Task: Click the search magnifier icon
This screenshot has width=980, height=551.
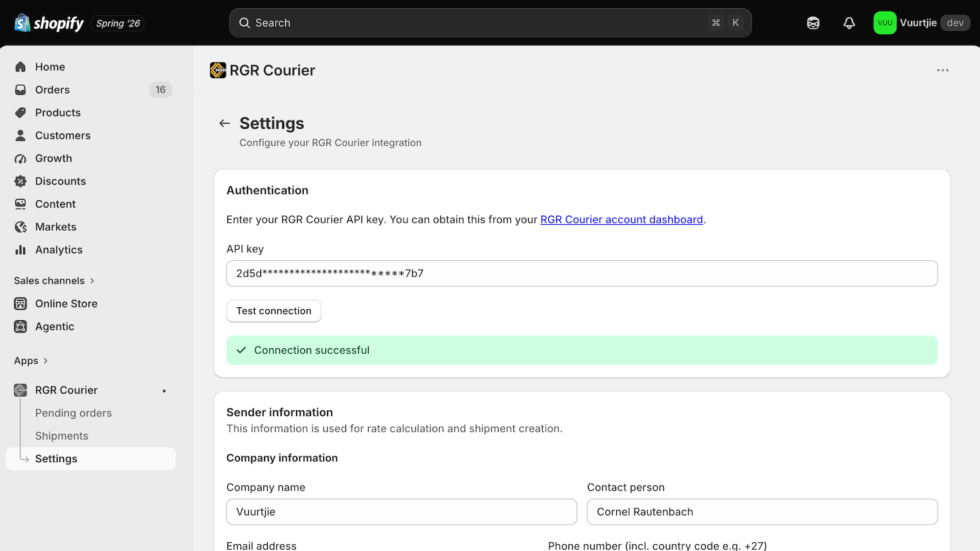Action: [x=244, y=23]
